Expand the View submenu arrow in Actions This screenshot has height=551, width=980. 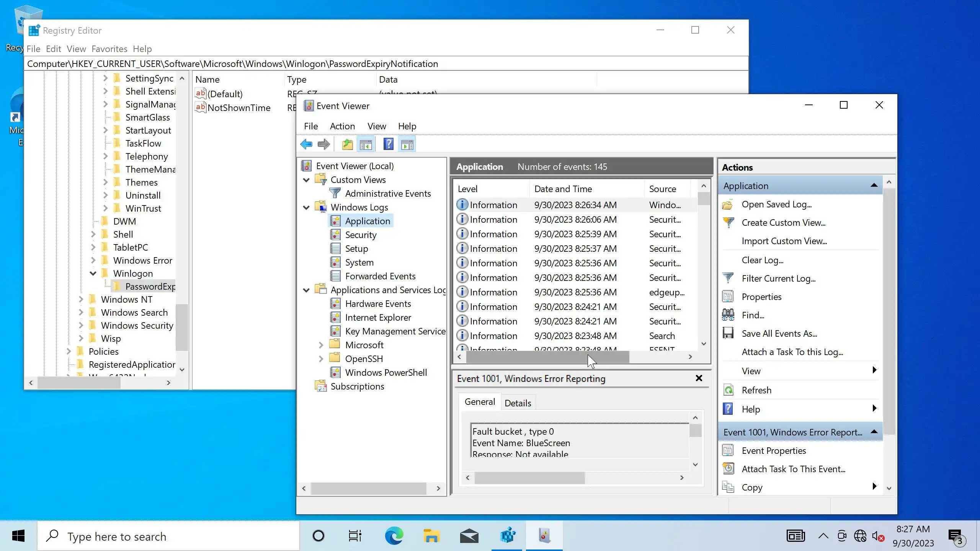tap(874, 370)
